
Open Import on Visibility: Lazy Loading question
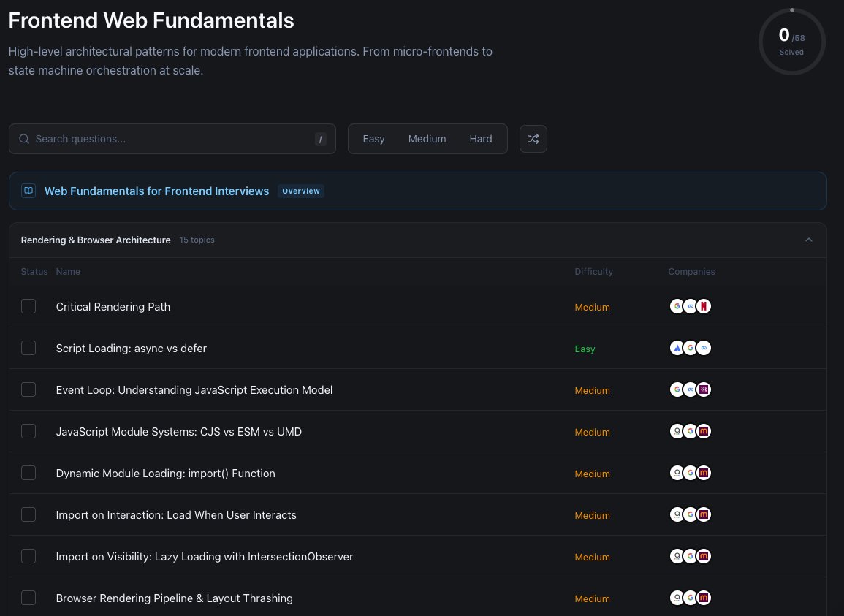205,557
